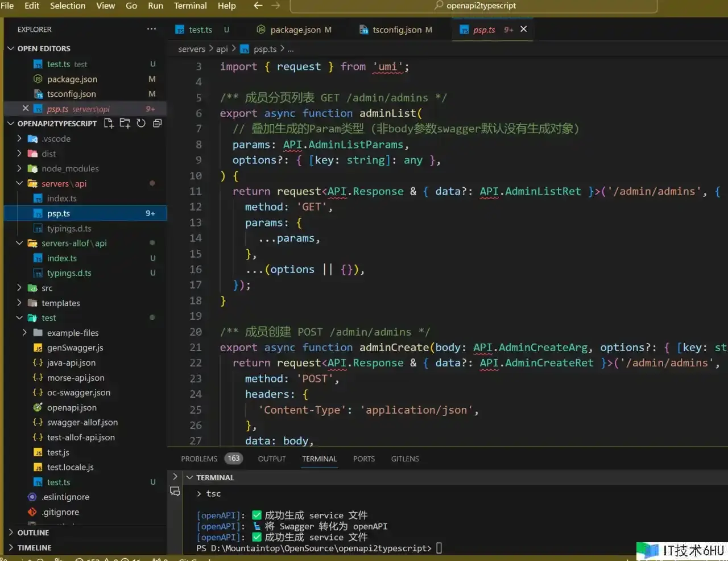
Task: Click the New Folder icon in explorer header
Action: pos(125,123)
